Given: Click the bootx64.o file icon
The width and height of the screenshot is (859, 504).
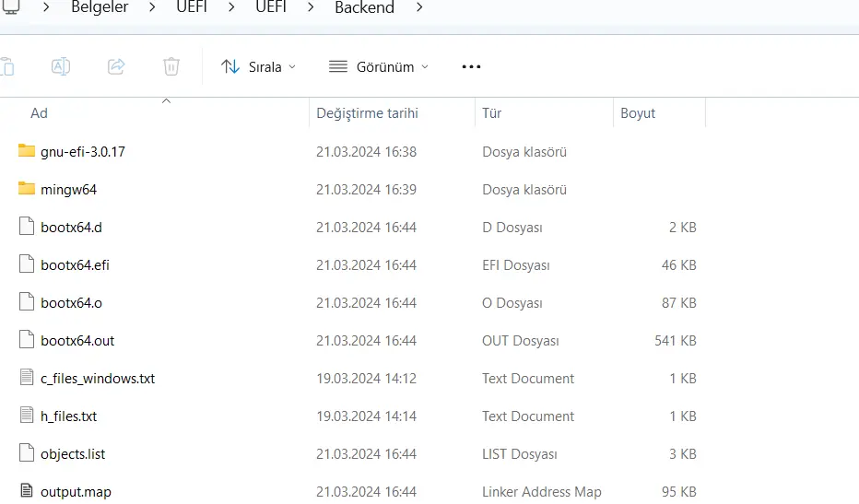Looking at the screenshot, I should pyautogui.click(x=27, y=301).
